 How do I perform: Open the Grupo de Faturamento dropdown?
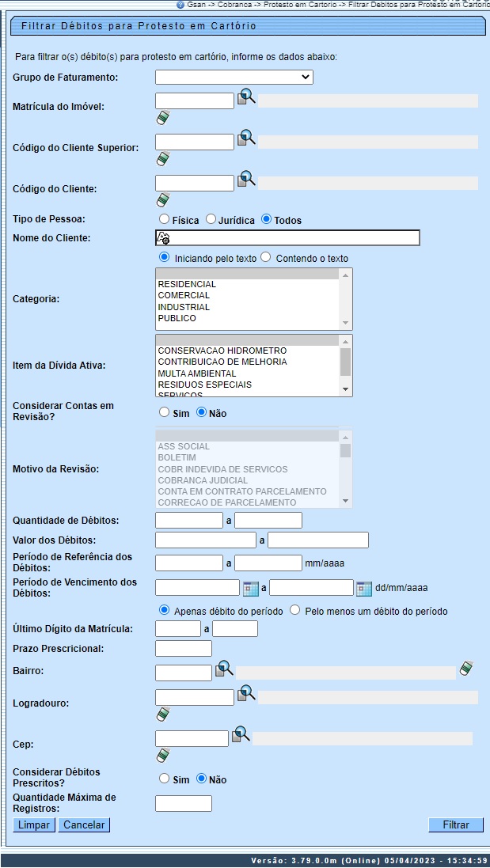coord(234,77)
